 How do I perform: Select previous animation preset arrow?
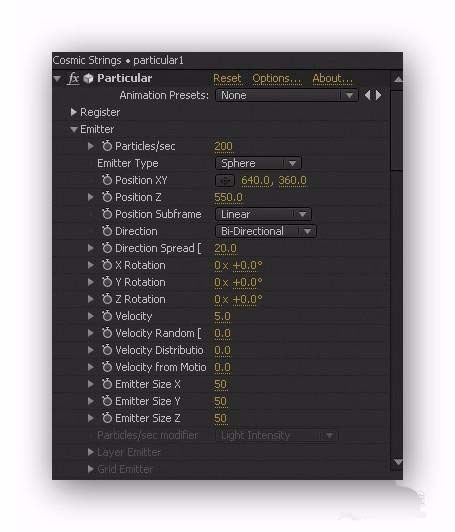point(367,95)
